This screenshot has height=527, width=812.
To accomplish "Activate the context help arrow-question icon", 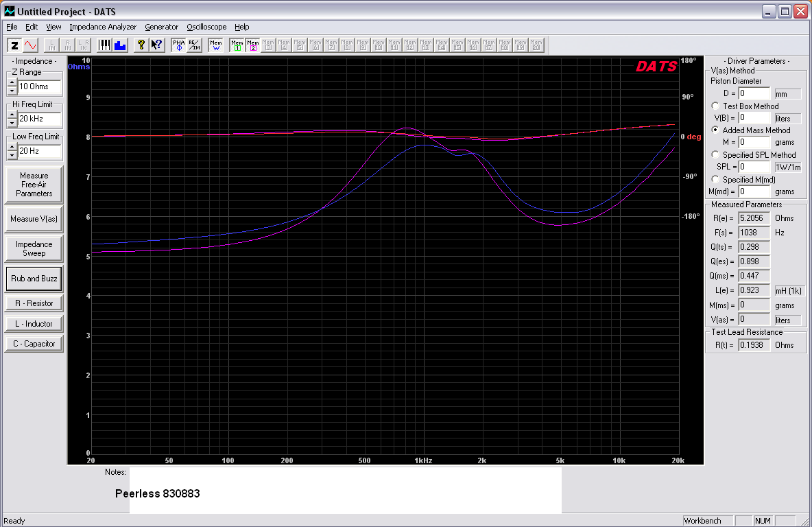I will point(156,45).
